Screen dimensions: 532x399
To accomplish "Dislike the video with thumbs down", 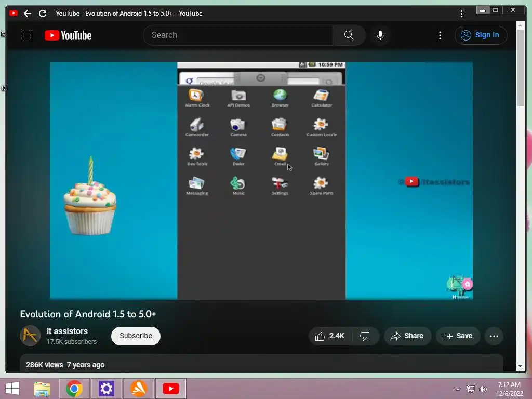I will point(365,336).
